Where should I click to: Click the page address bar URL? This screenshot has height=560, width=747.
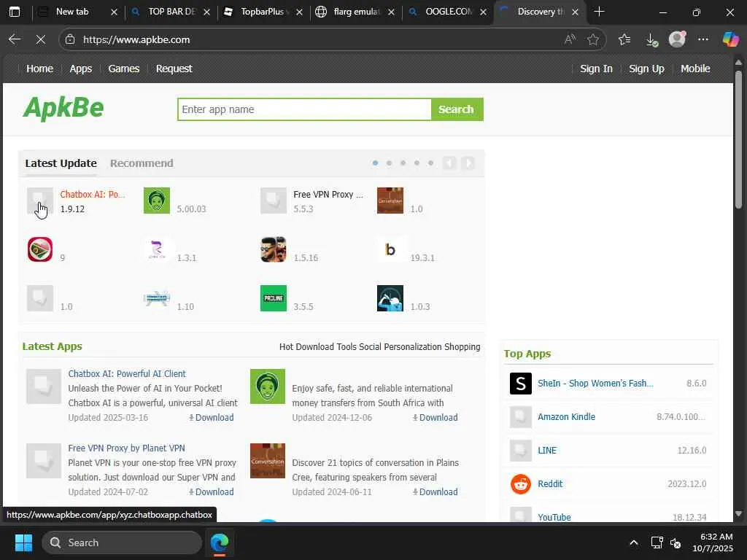136,39
